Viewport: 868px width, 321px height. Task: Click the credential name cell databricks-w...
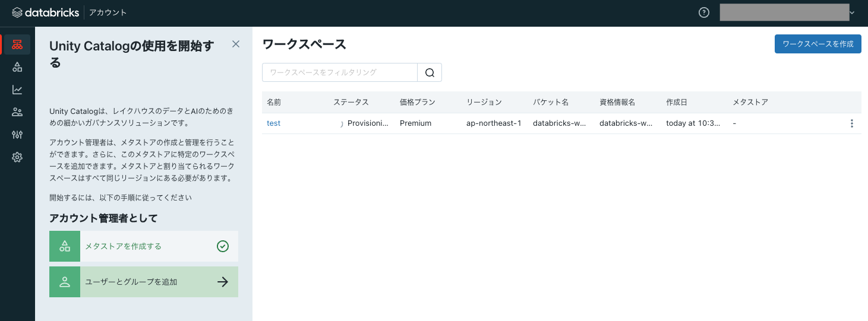[626, 123]
